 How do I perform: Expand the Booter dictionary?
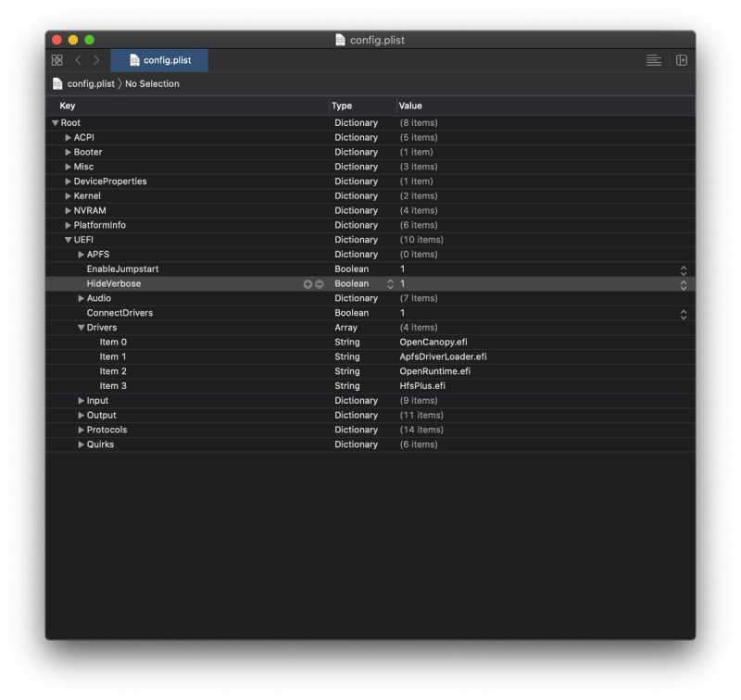(68, 152)
